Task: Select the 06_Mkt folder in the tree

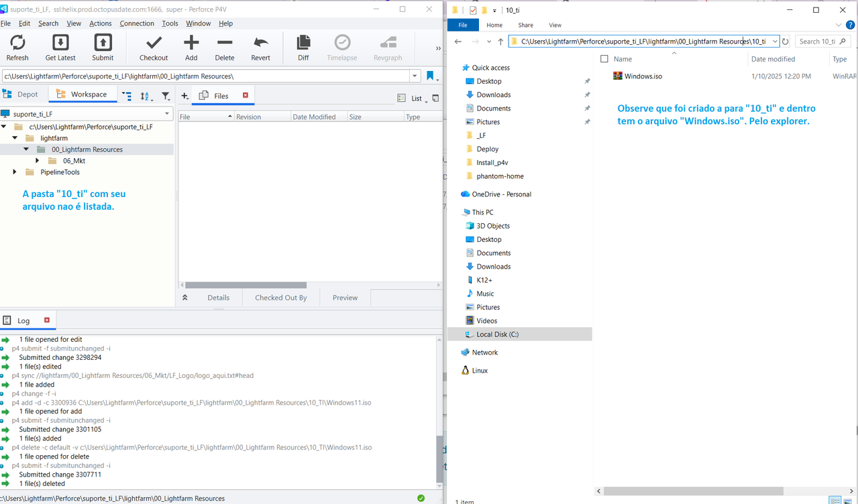Action: 74,161
